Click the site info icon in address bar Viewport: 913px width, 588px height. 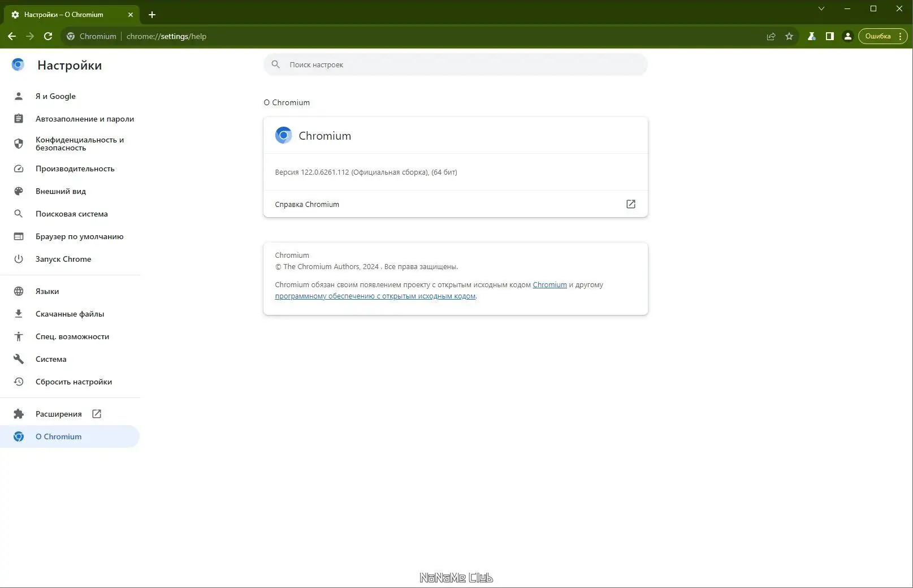tap(71, 36)
